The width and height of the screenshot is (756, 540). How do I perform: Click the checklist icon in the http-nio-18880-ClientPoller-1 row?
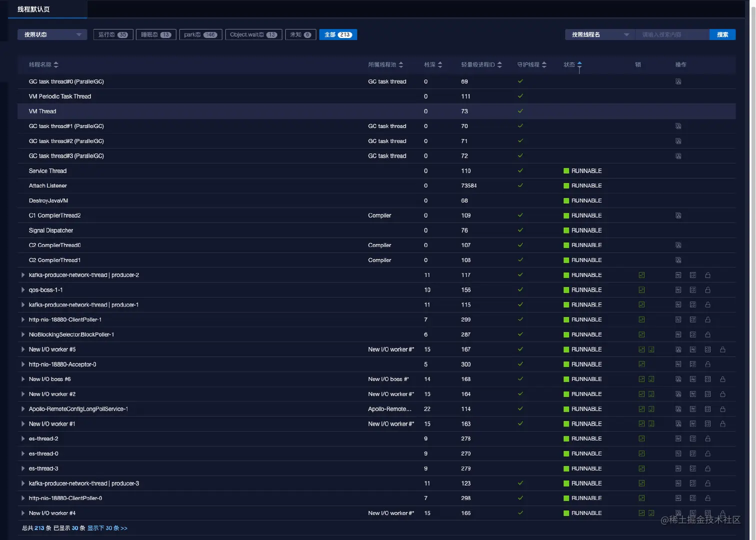coord(693,320)
